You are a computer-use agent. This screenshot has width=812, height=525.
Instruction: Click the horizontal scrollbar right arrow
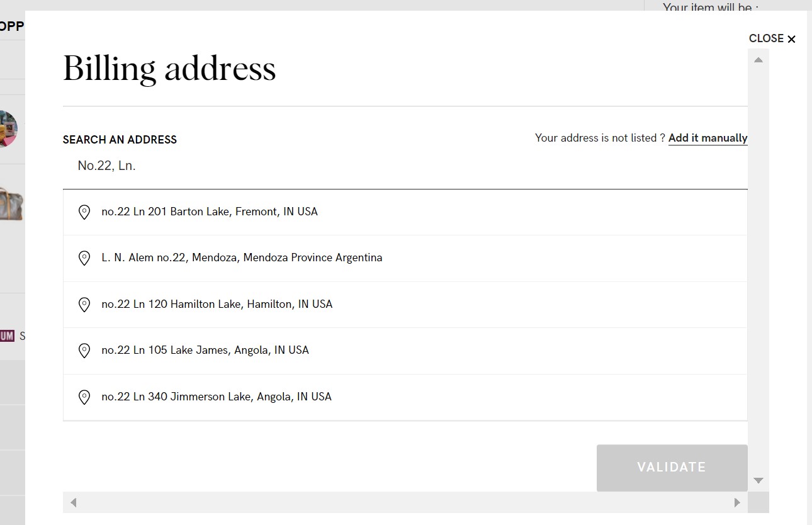(x=737, y=502)
